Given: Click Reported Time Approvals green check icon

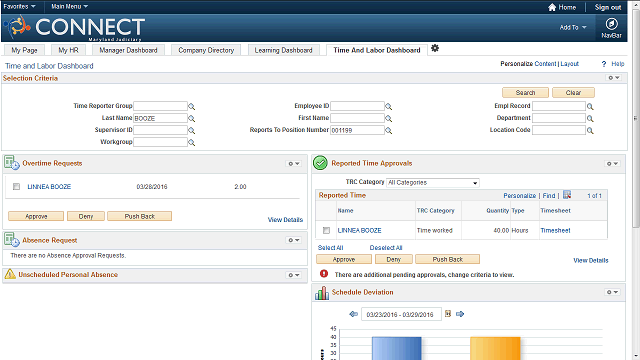Looking at the screenshot, I should tap(320, 163).
